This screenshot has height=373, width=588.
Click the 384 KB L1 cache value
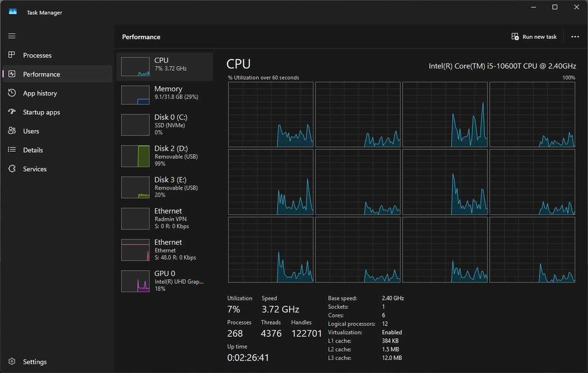click(390, 341)
